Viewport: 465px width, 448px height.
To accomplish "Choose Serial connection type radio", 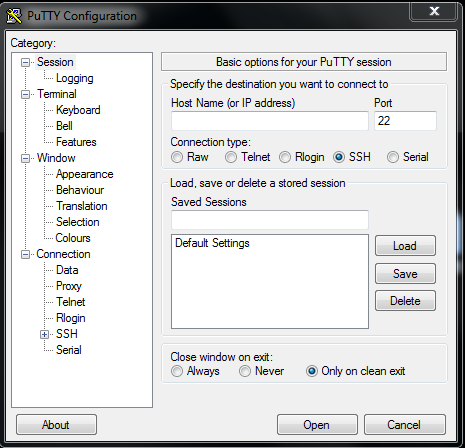I will 393,157.
